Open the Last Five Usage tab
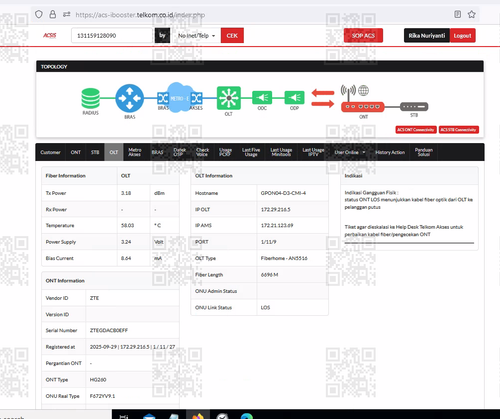 pos(251,152)
